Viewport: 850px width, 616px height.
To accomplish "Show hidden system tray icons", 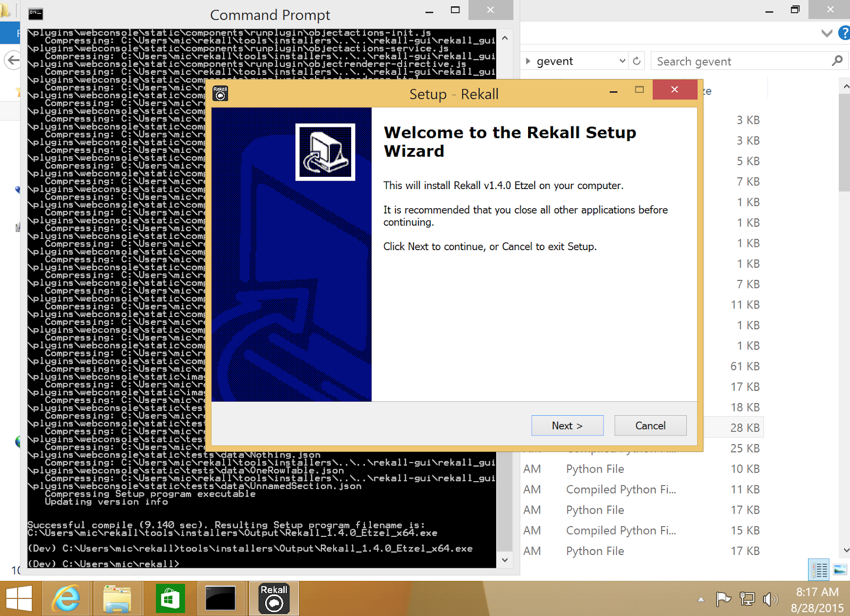I will (x=701, y=600).
